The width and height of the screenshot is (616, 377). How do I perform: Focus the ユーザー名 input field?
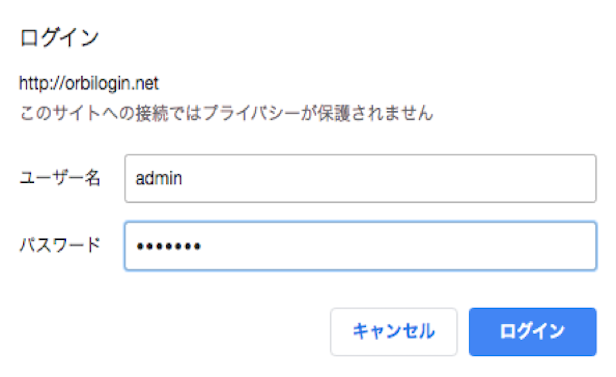[x=360, y=179]
